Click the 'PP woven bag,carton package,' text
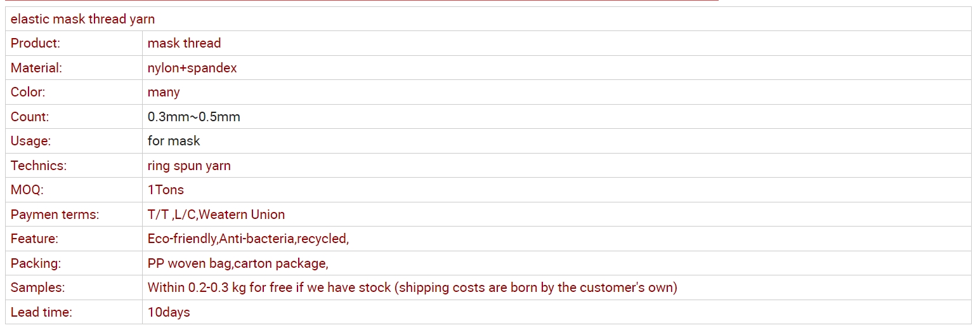 click(x=237, y=263)
